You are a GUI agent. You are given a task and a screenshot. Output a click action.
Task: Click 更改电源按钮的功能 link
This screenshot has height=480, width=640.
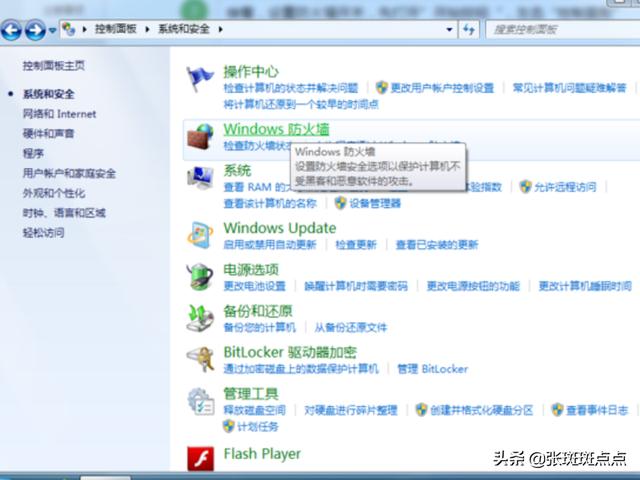coord(473,286)
